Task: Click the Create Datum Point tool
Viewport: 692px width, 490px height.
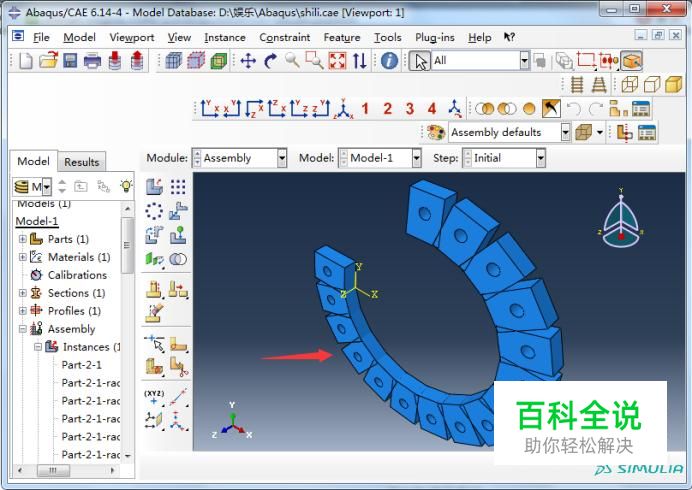Action: (x=154, y=397)
